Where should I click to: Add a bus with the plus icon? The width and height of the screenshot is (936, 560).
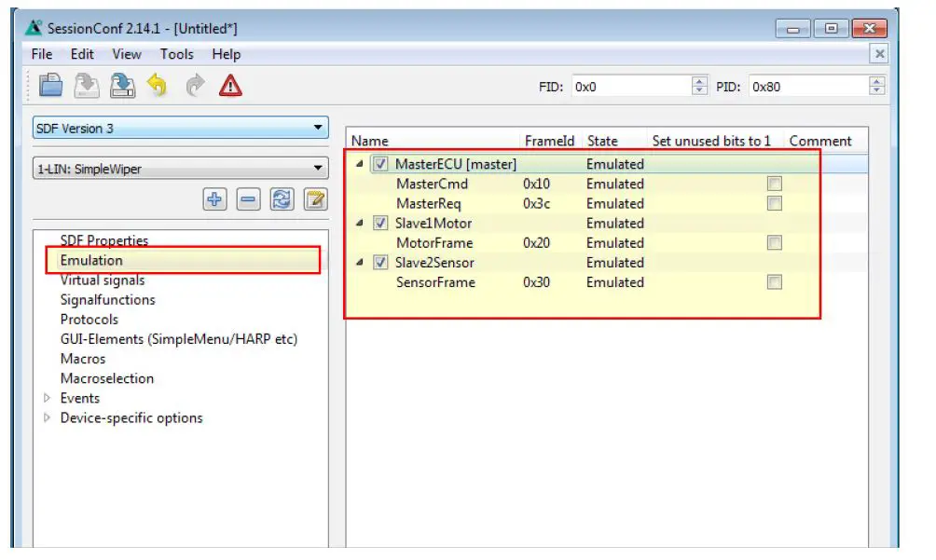[x=215, y=198]
